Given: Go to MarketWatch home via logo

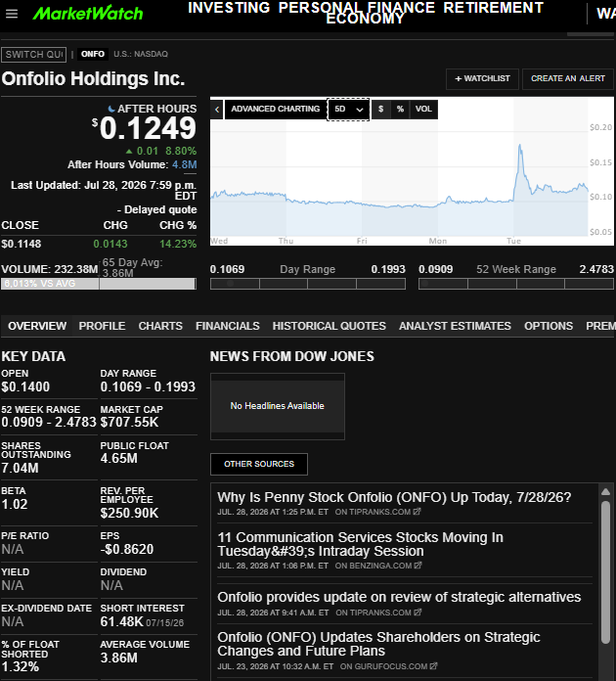Looking at the screenshot, I should [88, 14].
